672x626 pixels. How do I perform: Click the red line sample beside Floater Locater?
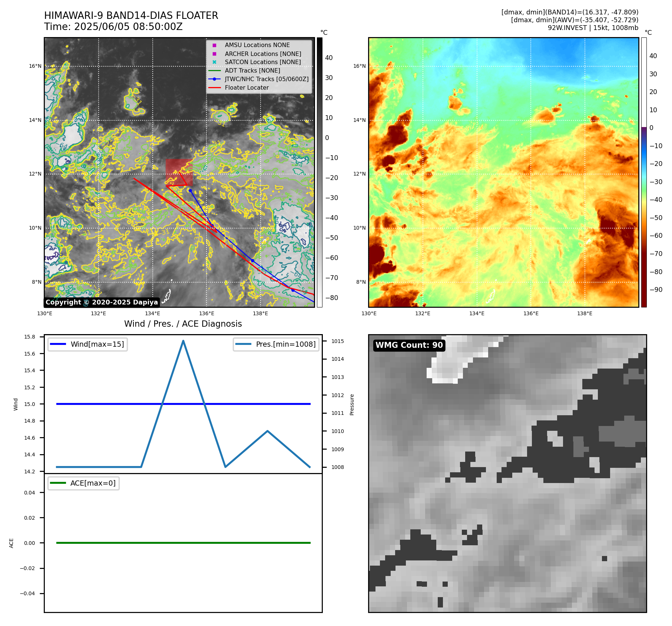coord(214,87)
